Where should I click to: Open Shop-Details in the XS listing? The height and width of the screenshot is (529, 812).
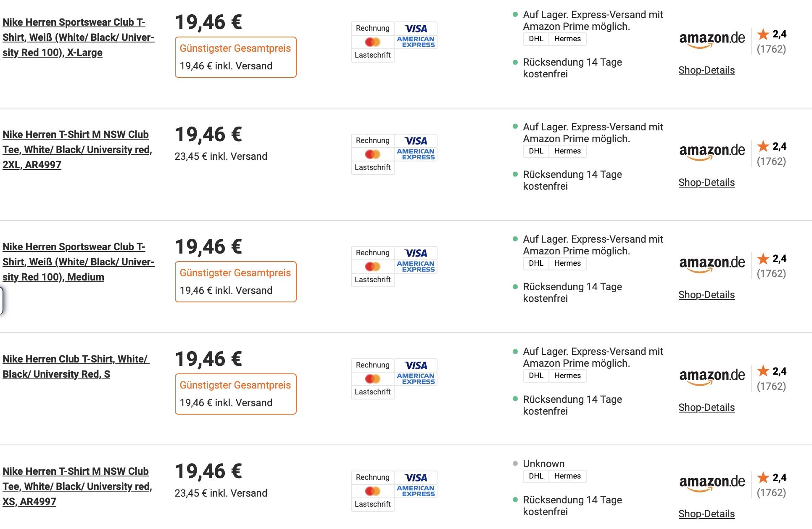(x=707, y=514)
